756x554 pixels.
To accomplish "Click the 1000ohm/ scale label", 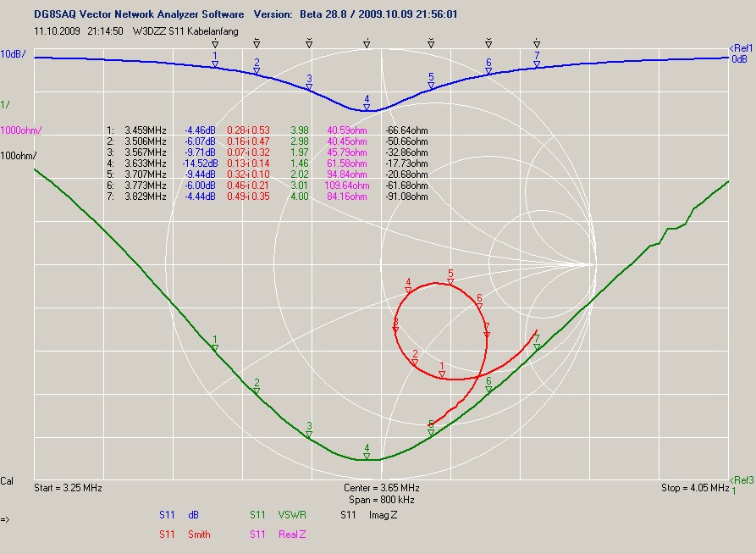I will [x=21, y=130].
